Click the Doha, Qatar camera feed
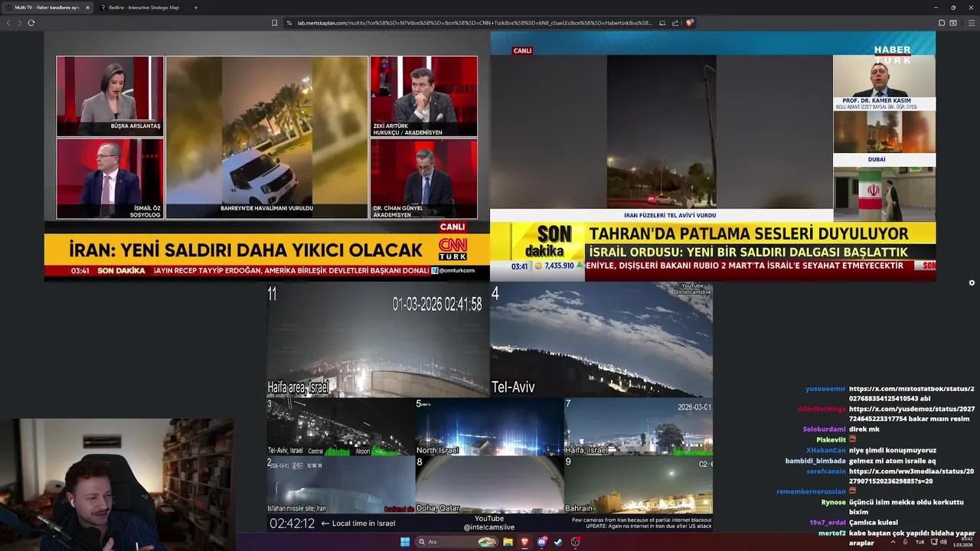Viewport: 980px width, 551px height. (489, 484)
